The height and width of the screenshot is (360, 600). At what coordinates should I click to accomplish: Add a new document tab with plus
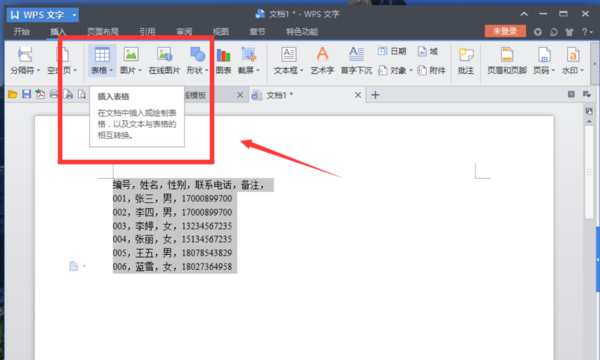[375, 95]
